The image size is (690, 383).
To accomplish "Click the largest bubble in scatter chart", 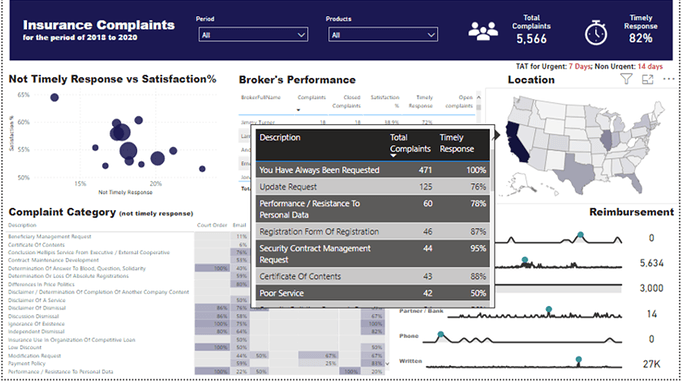I will tap(128, 151).
